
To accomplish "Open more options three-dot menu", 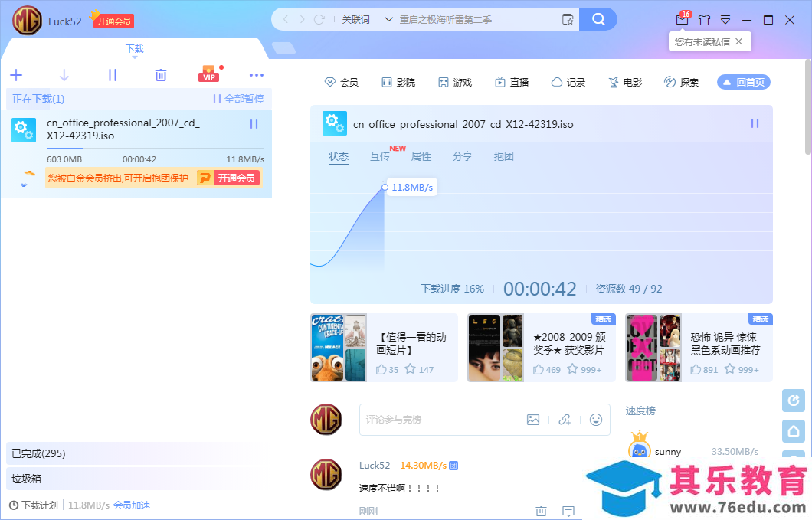I will click(x=257, y=75).
